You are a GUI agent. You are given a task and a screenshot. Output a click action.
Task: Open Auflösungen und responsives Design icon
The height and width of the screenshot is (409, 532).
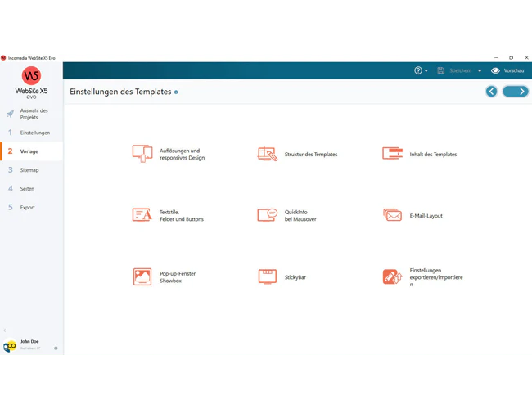142,154
